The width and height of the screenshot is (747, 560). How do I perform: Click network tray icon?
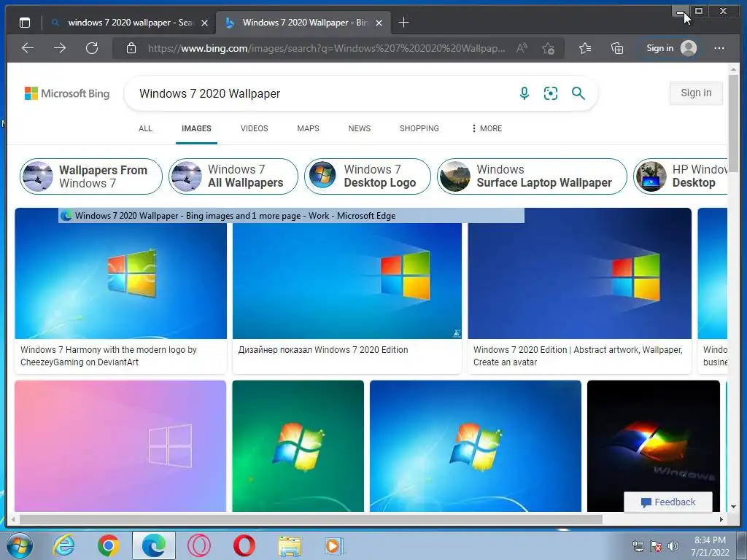coord(638,546)
